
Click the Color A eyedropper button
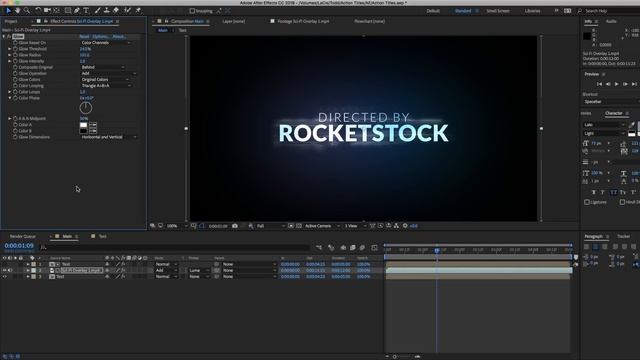[93, 125]
